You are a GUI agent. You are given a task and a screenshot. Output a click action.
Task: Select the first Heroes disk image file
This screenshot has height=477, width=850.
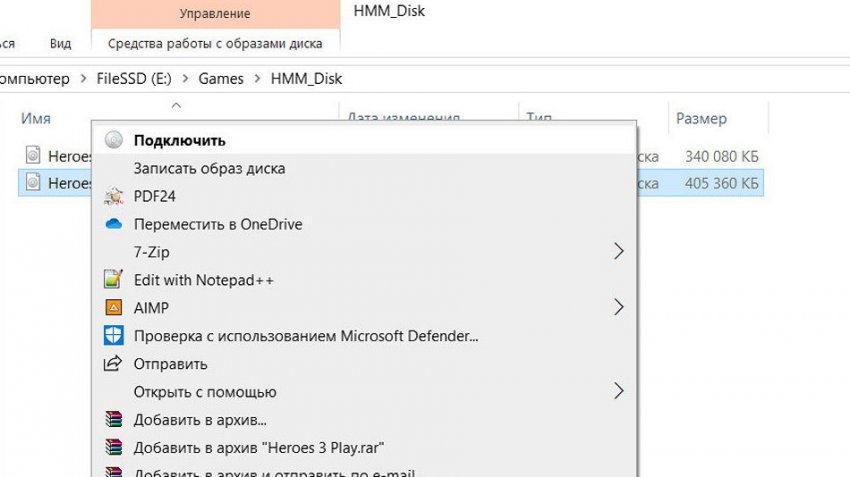60,156
